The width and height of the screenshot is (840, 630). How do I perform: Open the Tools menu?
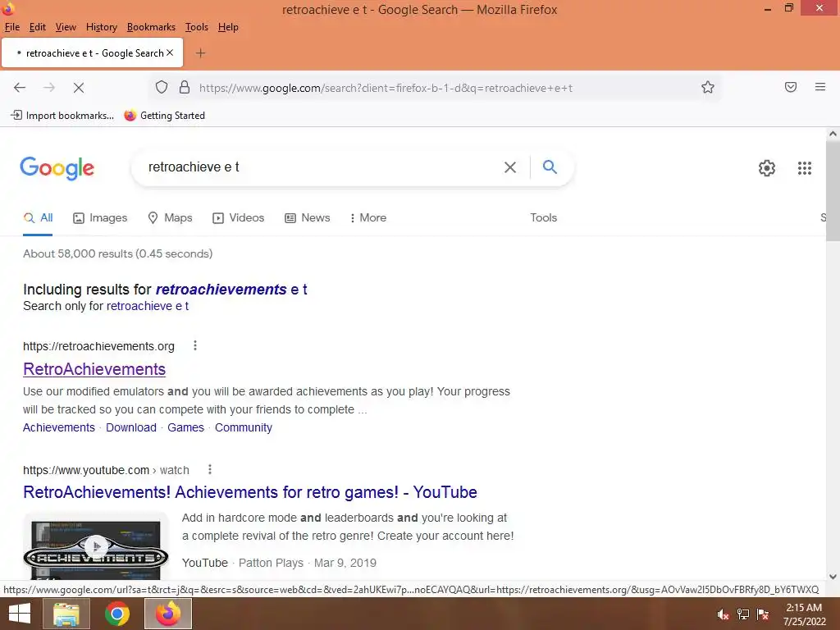point(197,27)
